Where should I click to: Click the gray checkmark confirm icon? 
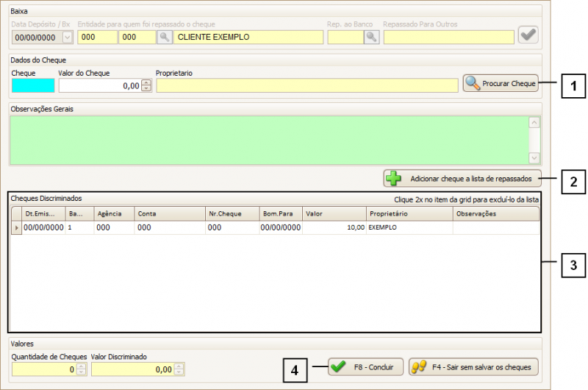pyautogui.click(x=528, y=35)
